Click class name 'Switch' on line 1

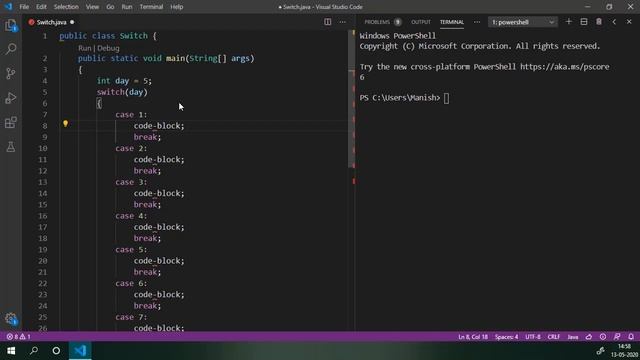tap(133, 36)
